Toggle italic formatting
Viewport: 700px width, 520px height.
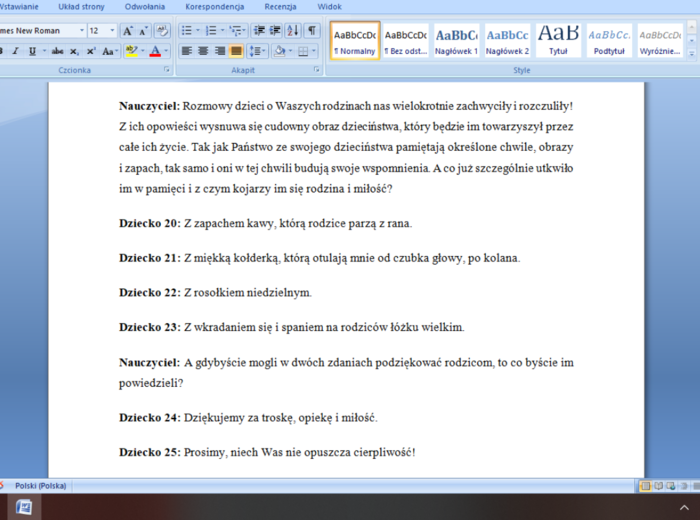click(16, 51)
